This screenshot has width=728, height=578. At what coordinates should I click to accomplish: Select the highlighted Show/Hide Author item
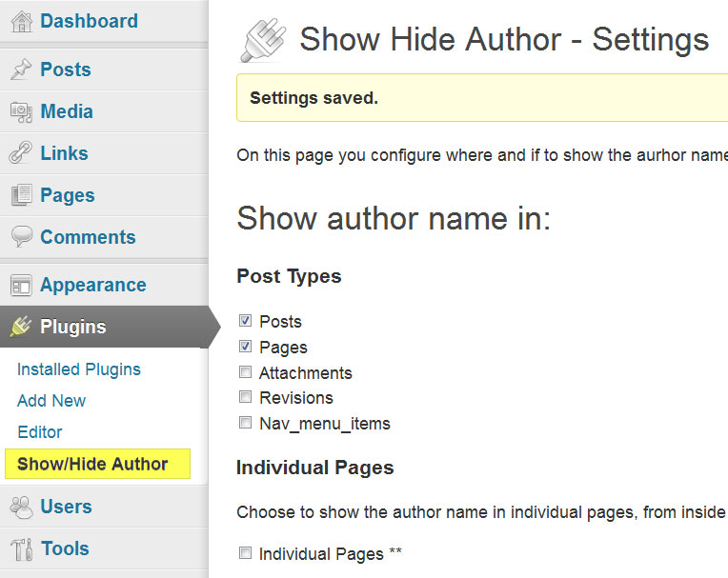click(x=92, y=465)
